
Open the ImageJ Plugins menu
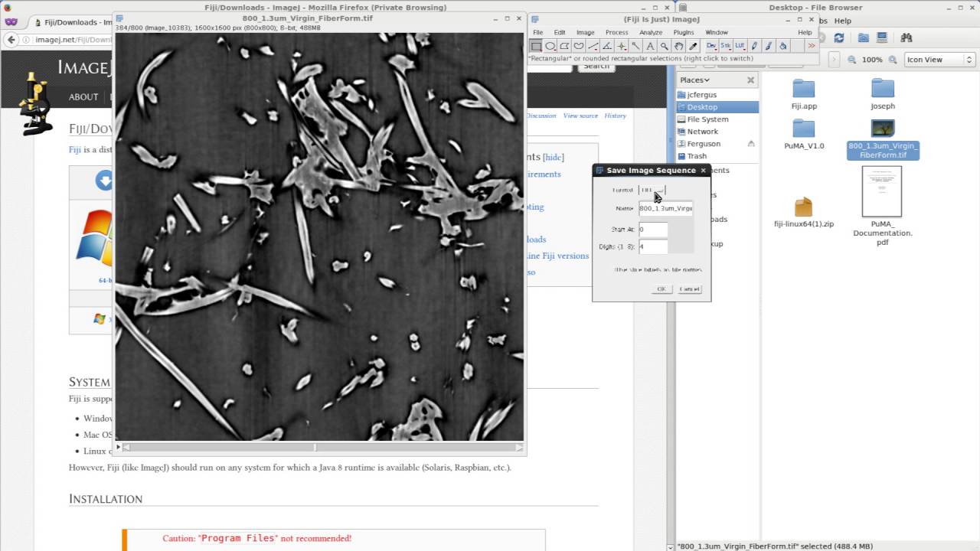coord(683,32)
